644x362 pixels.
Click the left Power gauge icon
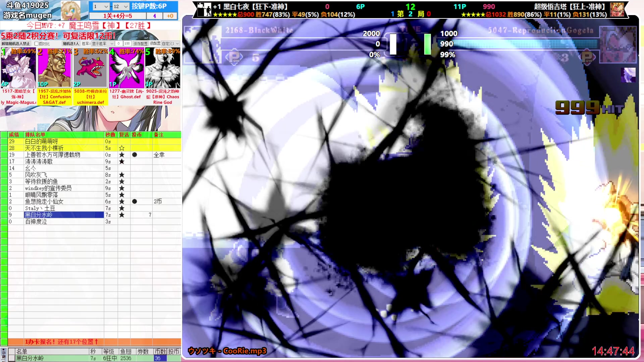[234, 57]
